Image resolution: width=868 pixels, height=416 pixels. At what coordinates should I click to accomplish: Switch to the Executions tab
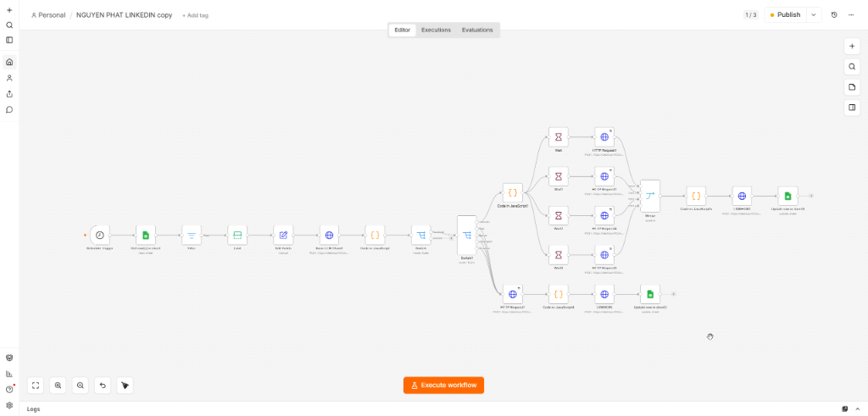(x=437, y=30)
